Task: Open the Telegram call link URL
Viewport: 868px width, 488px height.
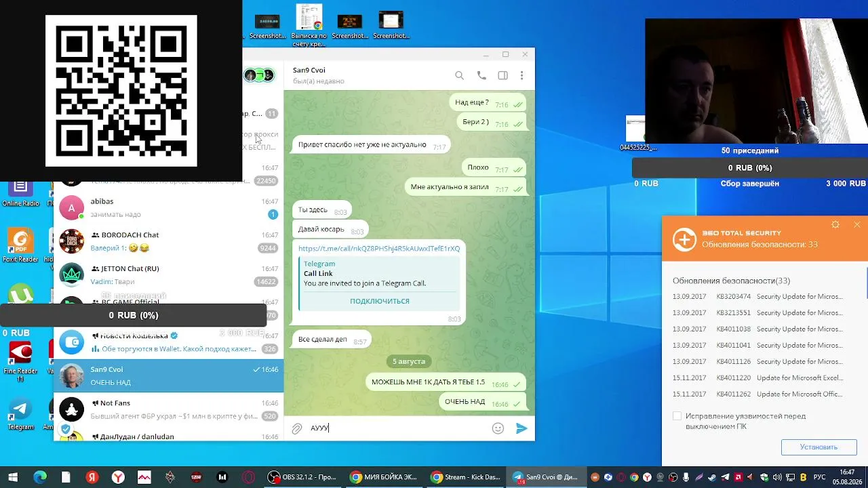Action: (379, 249)
